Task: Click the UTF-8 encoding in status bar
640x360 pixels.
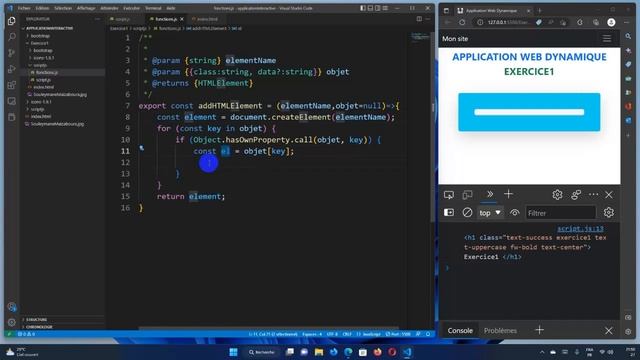Action: click(x=332, y=334)
